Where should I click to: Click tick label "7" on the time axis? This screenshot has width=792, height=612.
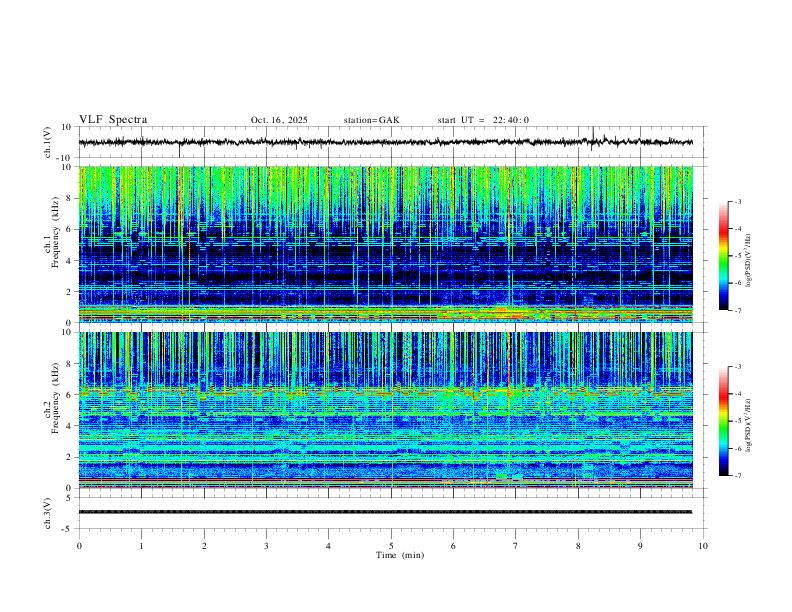(x=516, y=546)
